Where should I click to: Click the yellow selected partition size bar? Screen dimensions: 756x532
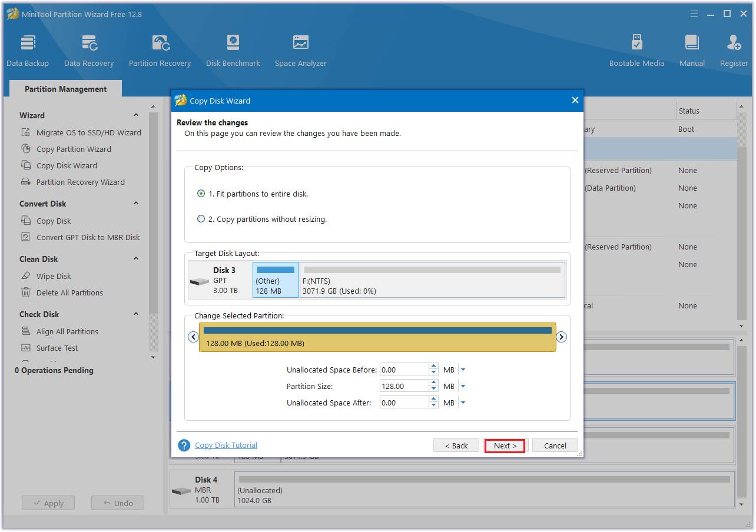pos(377,337)
